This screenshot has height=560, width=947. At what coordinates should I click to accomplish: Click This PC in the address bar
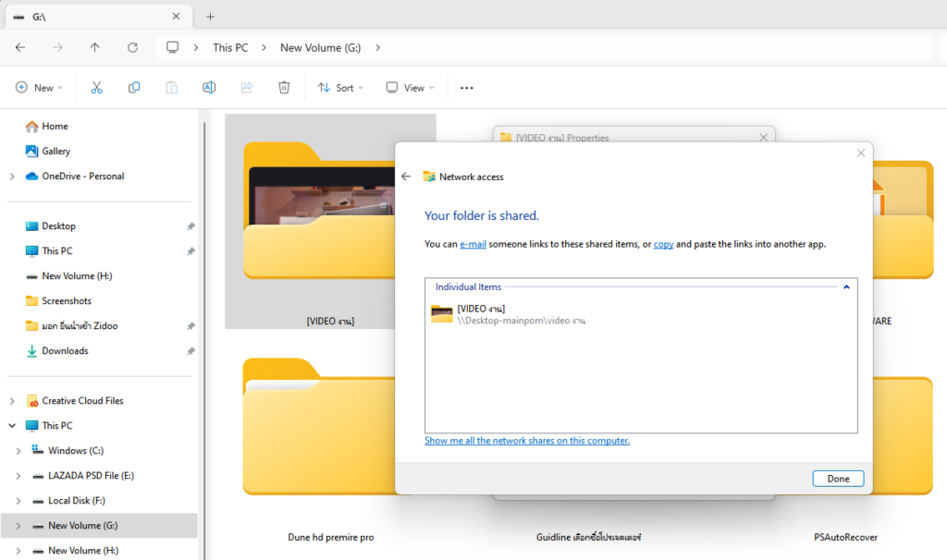click(230, 48)
